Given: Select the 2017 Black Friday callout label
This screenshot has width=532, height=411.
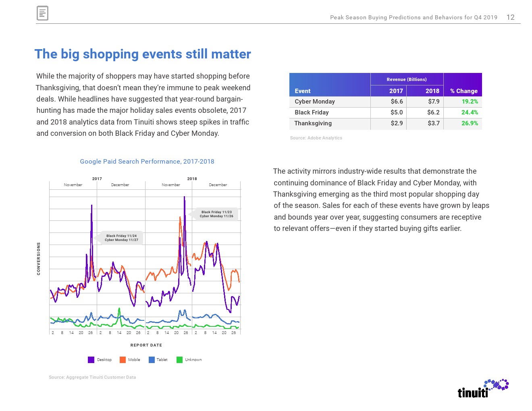Looking at the screenshot, I should [121, 238].
